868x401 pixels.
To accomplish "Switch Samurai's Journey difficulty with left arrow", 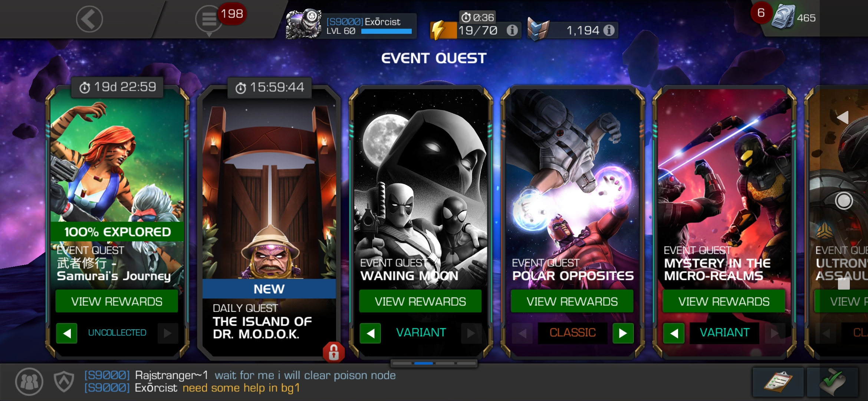I will [x=67, y=333].
